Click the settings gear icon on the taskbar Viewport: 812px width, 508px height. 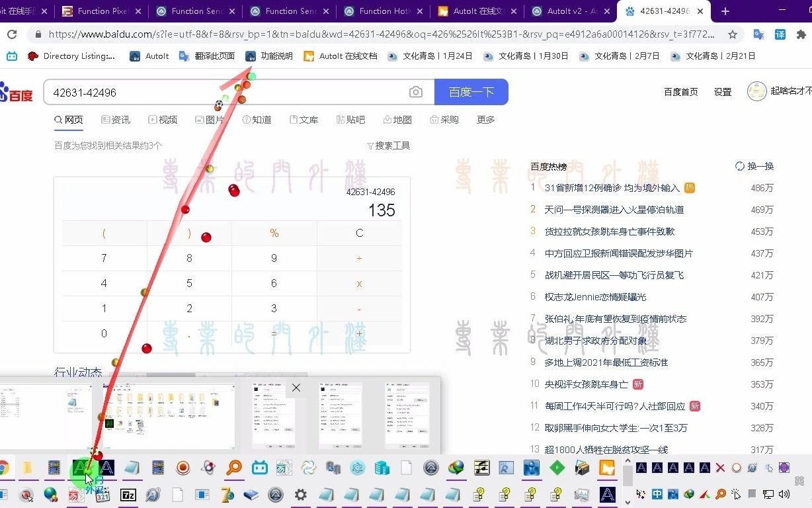300,494
